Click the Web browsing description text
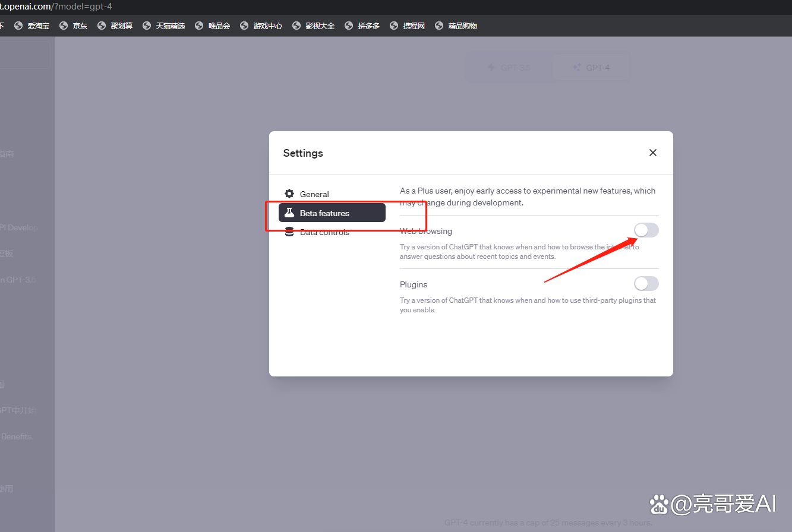Viewport: 792px width, 532px height. click(x=519, y=252)
